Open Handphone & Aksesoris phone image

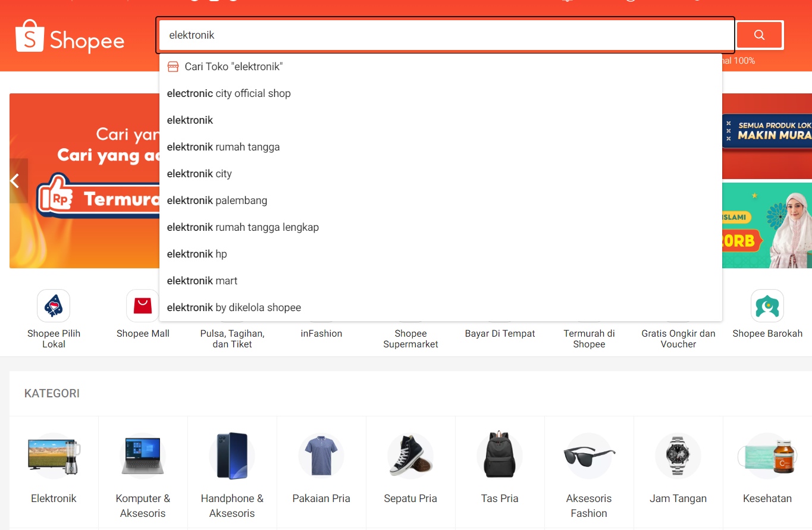232,456
